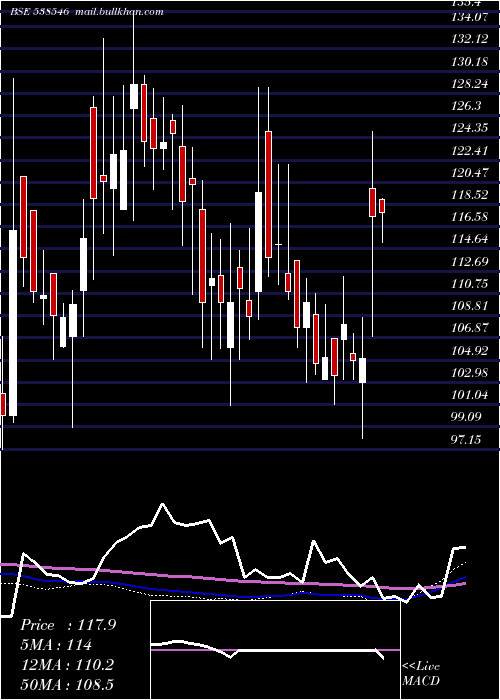Click the BSE ticker title text
Viewport: 500px width, 700px height.
[87, 11]
